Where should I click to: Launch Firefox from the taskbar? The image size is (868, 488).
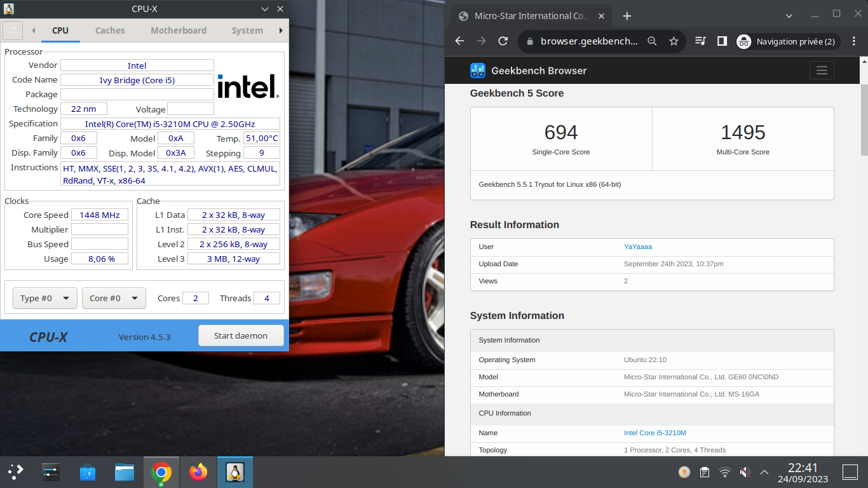(x=198, y=471)
